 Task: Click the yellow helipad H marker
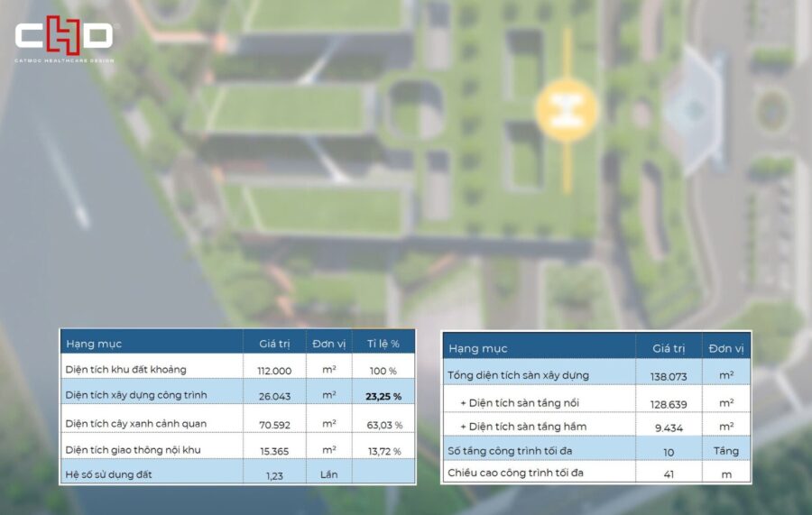[566, 108]
